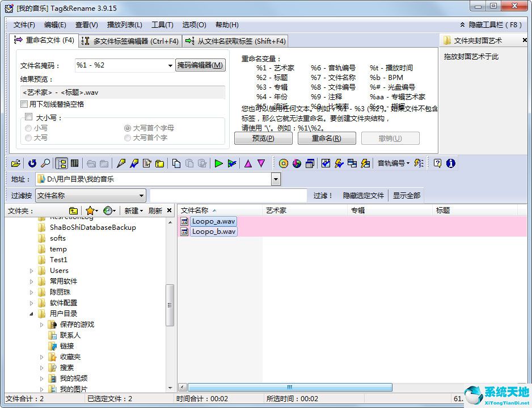Open the address path dropdown arrow
The width and height of the screenshot is (532, 408).
[x=276, y=179]
